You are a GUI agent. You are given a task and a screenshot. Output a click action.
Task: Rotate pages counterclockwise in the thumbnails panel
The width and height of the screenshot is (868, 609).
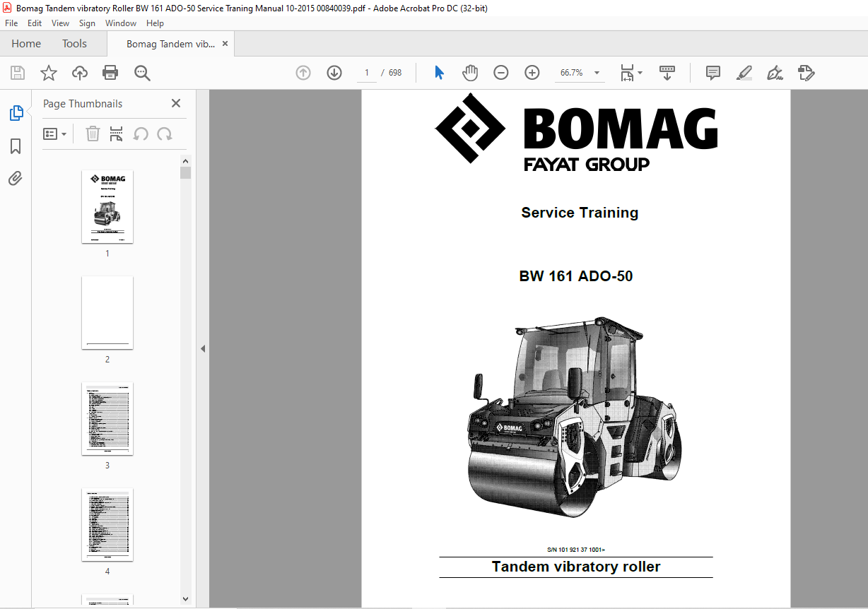click(141, 134)
